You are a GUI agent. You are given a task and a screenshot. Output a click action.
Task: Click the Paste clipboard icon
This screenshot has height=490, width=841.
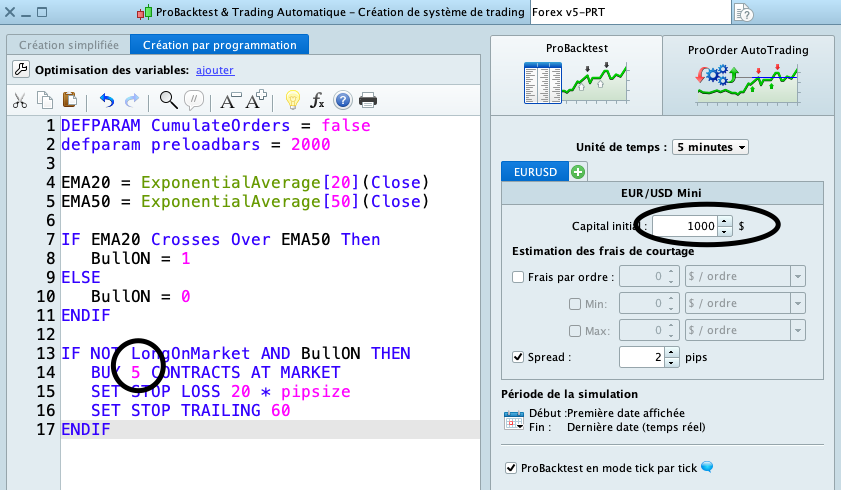tap(70, 100)
